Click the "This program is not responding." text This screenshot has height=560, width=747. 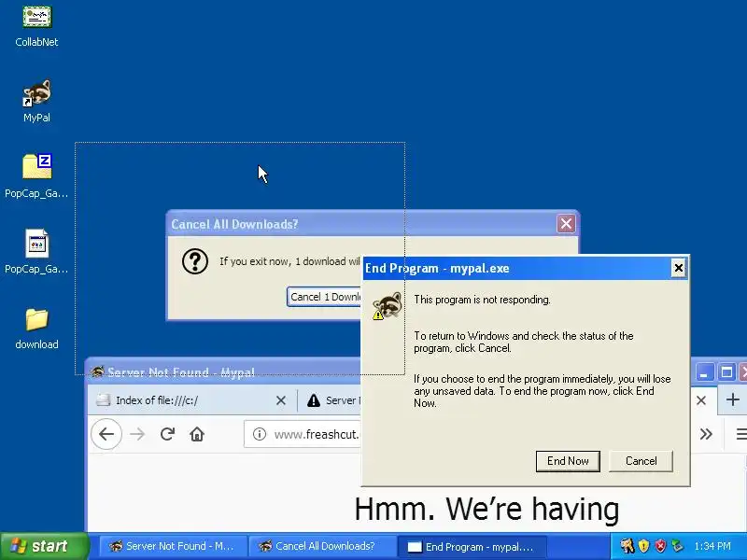click(x=482, y=300)
